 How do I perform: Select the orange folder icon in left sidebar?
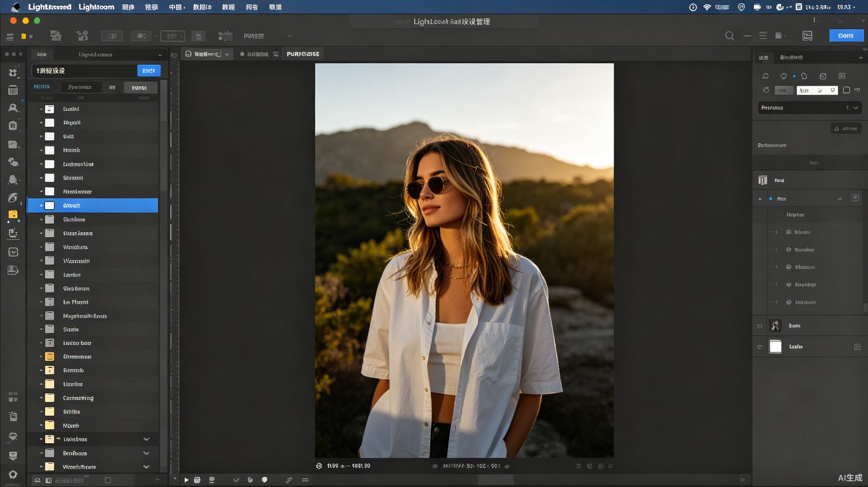coord(13,215)
